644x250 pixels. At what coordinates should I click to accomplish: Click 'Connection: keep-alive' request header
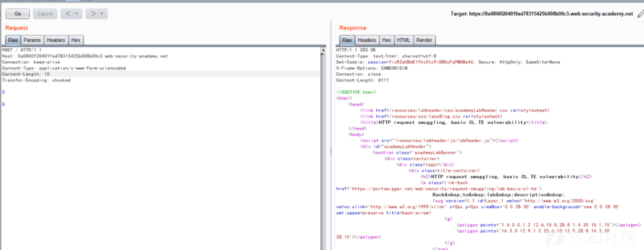pos(31,62)
